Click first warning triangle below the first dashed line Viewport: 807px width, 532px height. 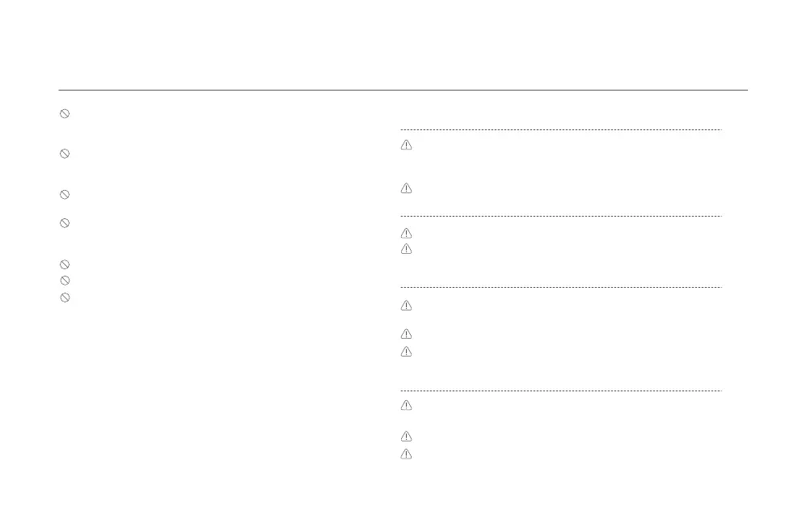pyautogui.click(x=406, y=145)
